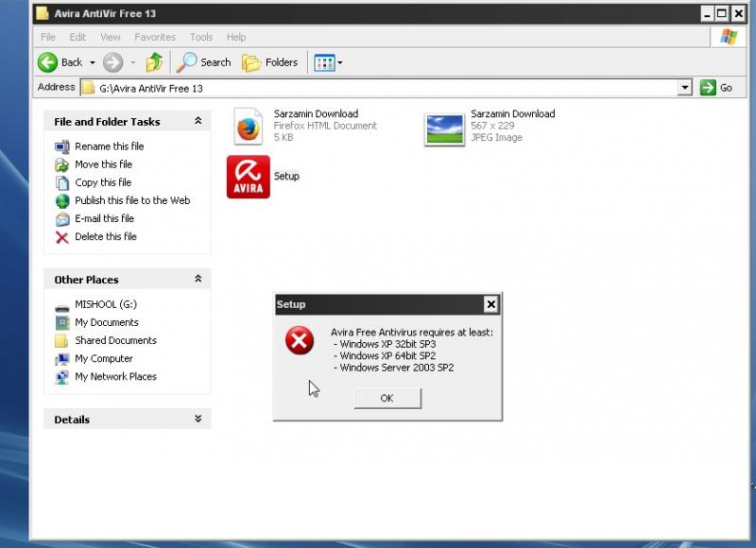Click the Shared Documents link
This screenshot has width=756, height=548.
click(115, 340)
